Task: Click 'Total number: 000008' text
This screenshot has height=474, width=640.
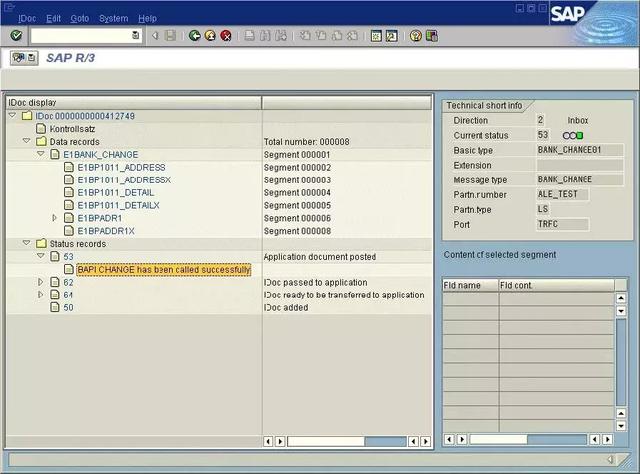Action: (307, 142)
